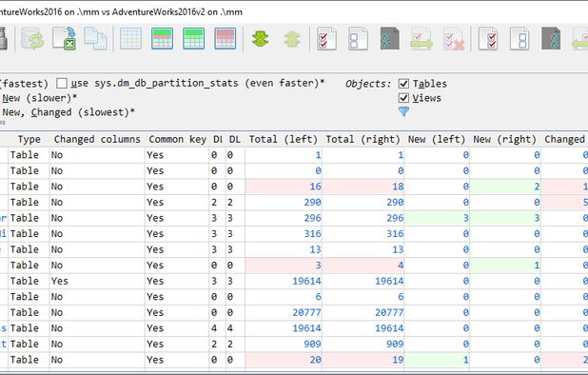Click the green-and-red rows table filter icon

(x=163, y=39)
